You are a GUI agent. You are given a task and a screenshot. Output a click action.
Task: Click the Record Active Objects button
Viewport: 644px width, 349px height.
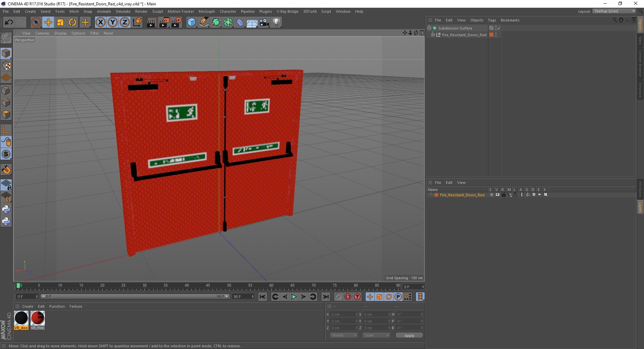[338, 297]
